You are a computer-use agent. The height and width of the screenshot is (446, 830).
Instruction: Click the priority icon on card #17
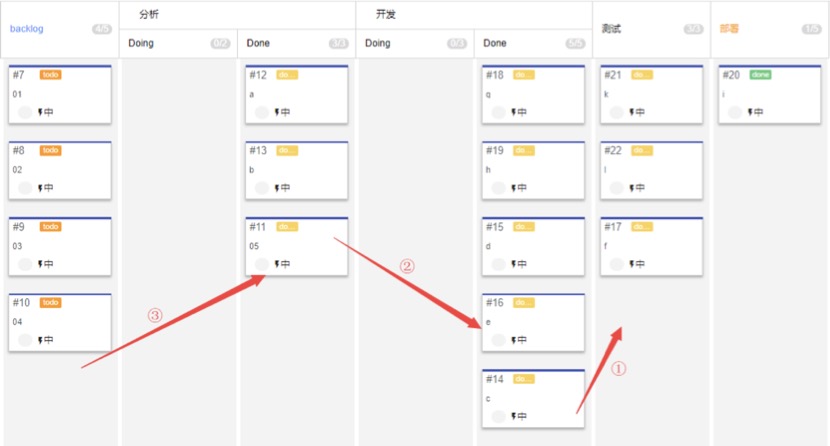631,264
